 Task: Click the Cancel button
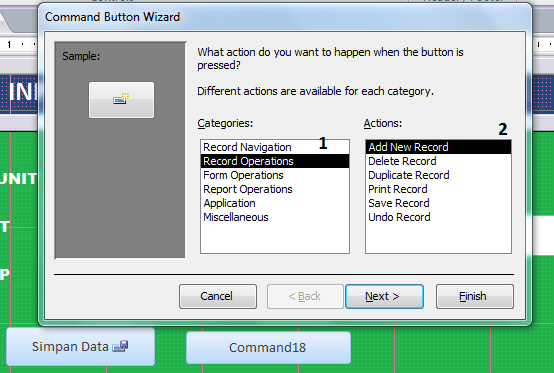[218, 296]
